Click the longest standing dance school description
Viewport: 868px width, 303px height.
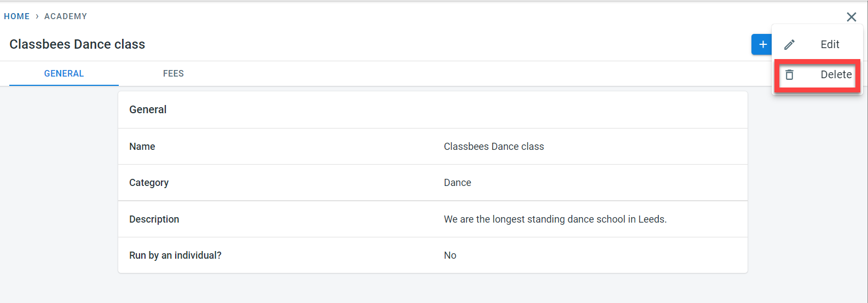click(555, 219)
